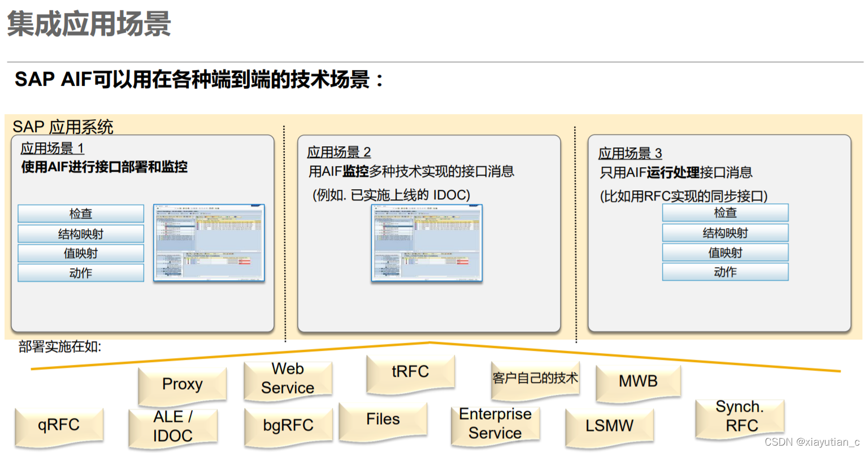Click 值映射 box in 应用场景 1
Viewport: 868px width, 453px height.
[x=81, y=253]
